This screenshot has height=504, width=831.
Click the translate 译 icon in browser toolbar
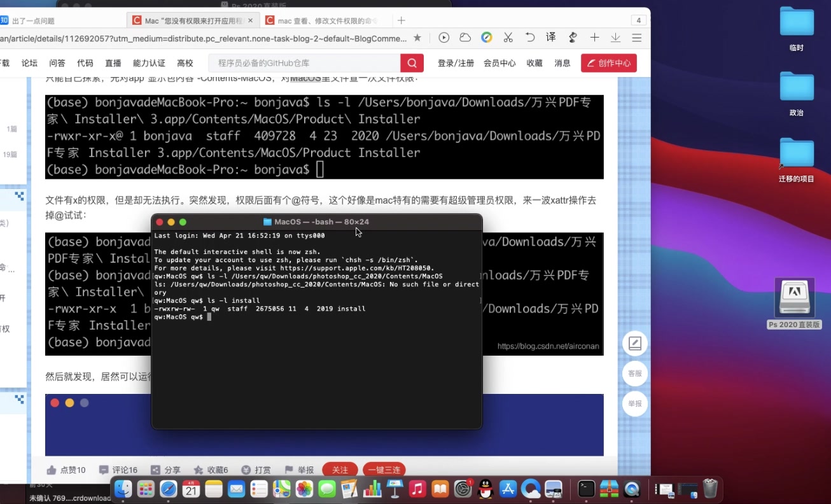(x=551, y=38)
